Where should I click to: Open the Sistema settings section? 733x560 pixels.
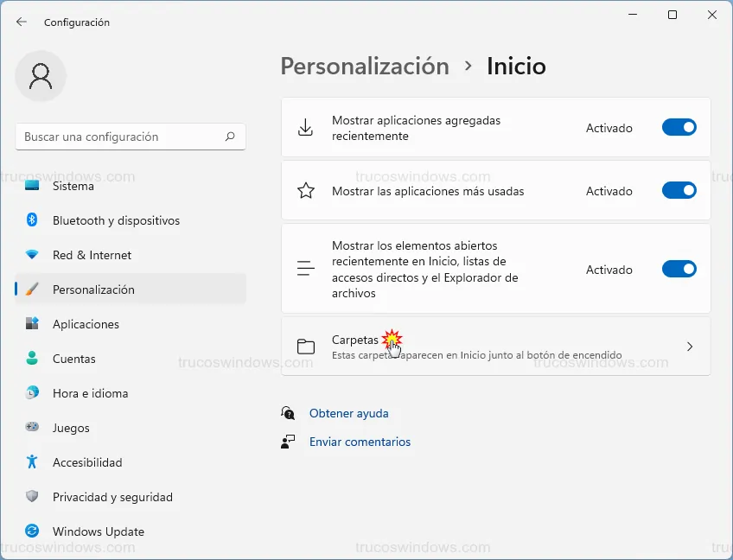coord(73,186)
